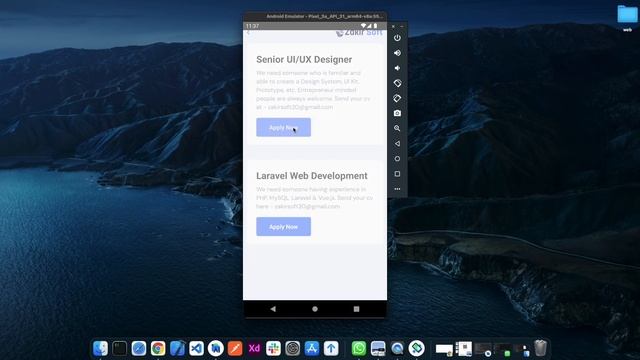
Task: Open Xcode from the dock
Action: [177, 349]
